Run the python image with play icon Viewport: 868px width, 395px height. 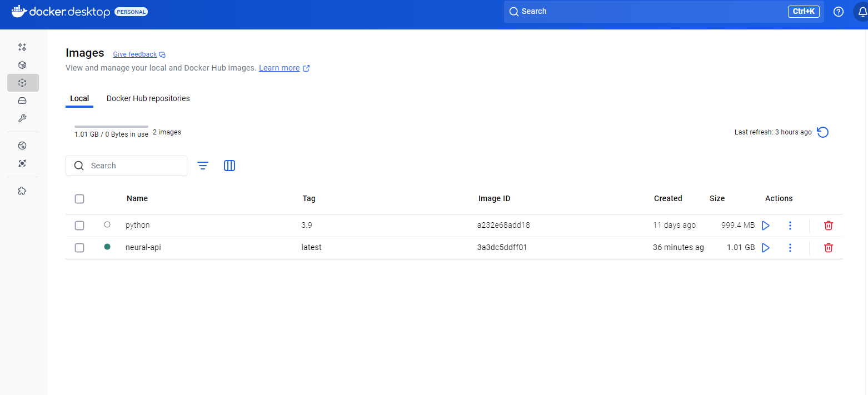click(766, 226)
